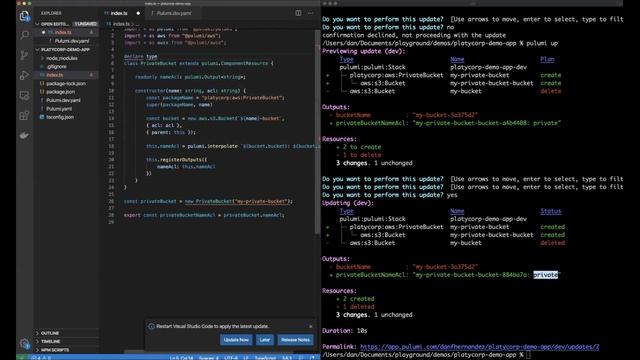Click the notifications bell in status bar

[x=313, y=358]
